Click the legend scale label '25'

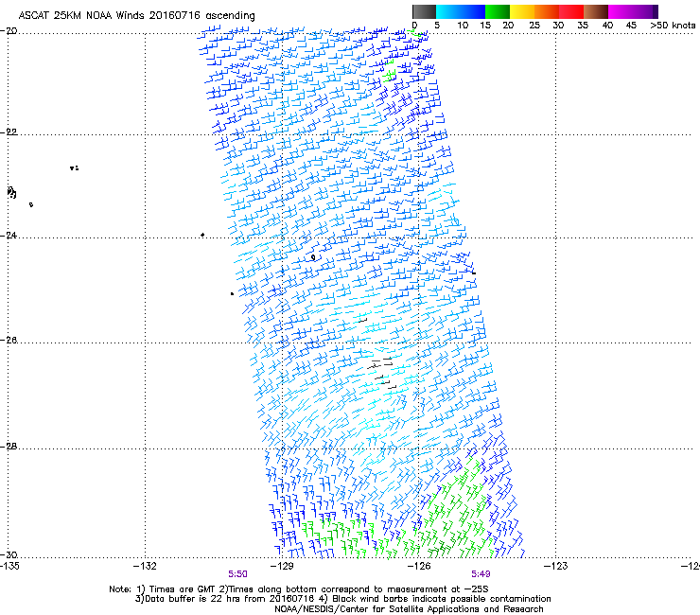tap(534, 26)
